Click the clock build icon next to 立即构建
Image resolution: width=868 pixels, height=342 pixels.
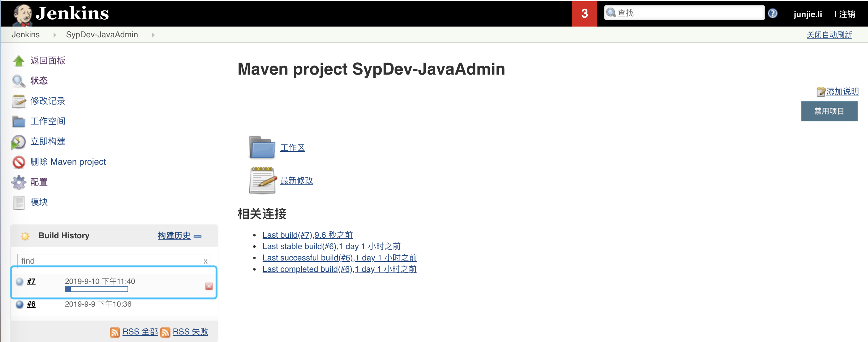pyautogui.click(x=19, y=142)
